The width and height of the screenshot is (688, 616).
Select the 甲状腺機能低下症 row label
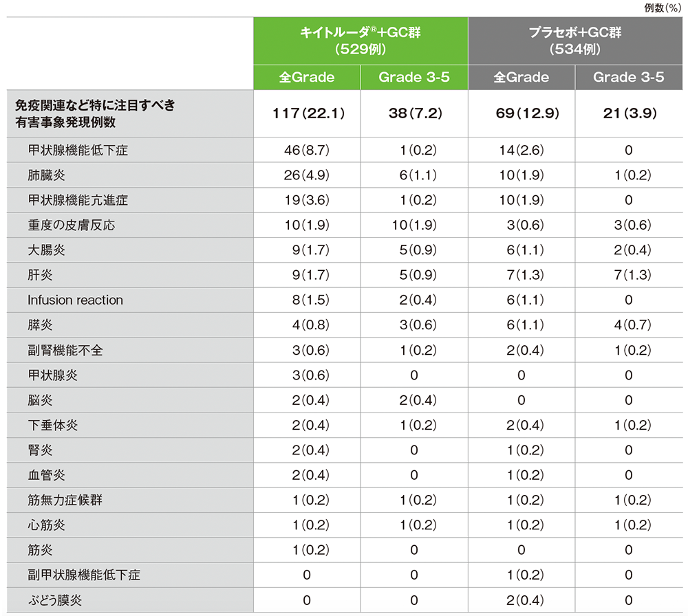(x=78, y=151)
